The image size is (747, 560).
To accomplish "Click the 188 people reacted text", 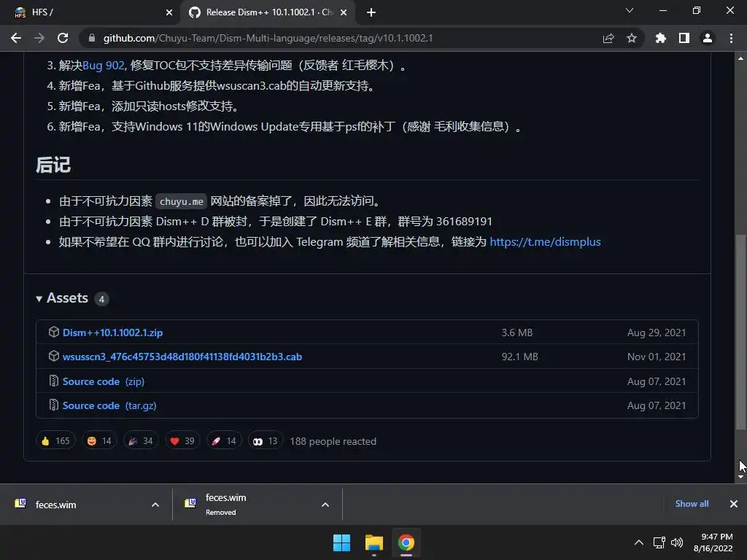I will pos(333,441).
